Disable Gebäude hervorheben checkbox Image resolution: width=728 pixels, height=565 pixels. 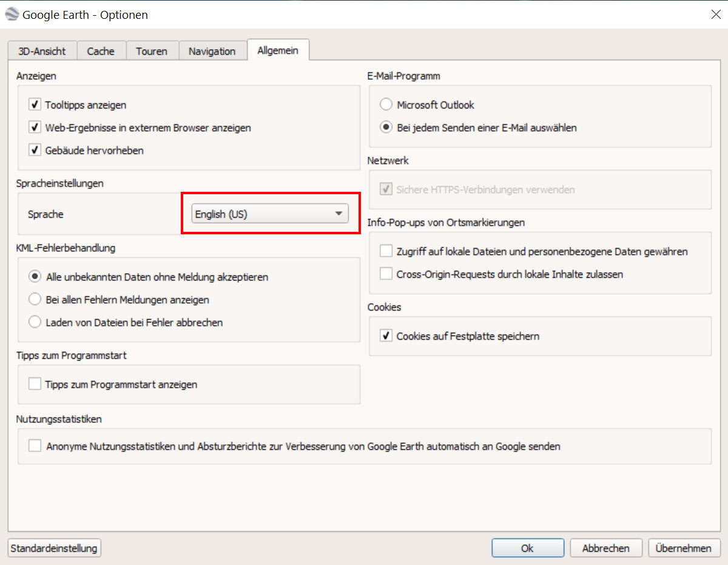click(x=35, y=151)
